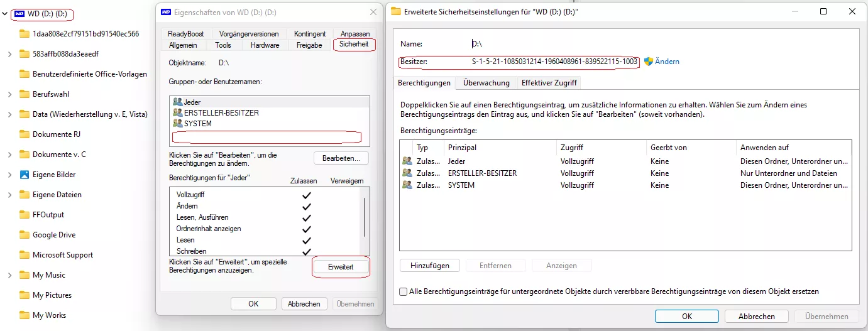Enable replacing all child object permission entries checkbox
868x331 pixels.
point(404,291)
